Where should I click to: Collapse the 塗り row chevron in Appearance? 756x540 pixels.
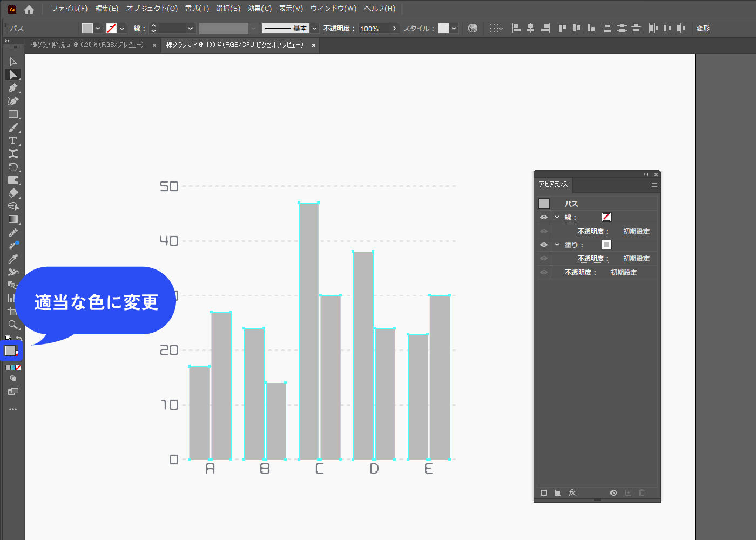(x=557, y=245)
